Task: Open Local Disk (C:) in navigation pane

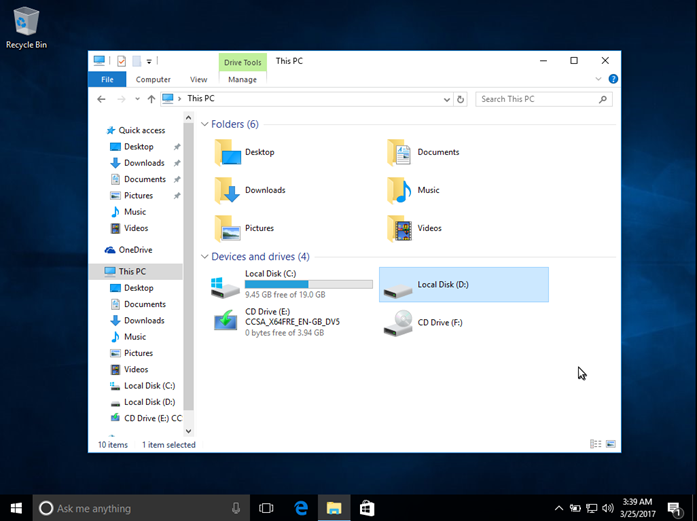Action: [x=142, y=386]
